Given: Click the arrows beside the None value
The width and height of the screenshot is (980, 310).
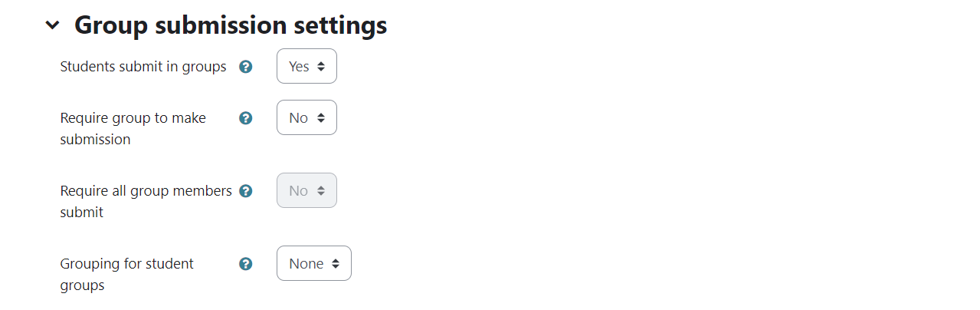Looking at the screenshot, I should (336, 264).
